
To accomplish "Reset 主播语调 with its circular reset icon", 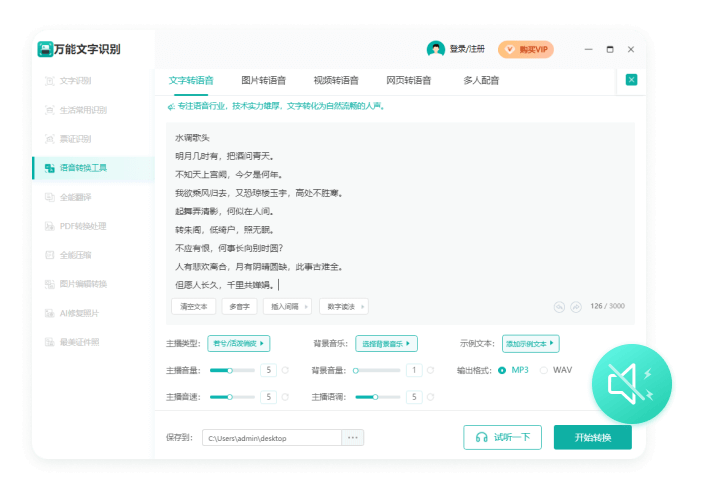I will coord(430,397).
